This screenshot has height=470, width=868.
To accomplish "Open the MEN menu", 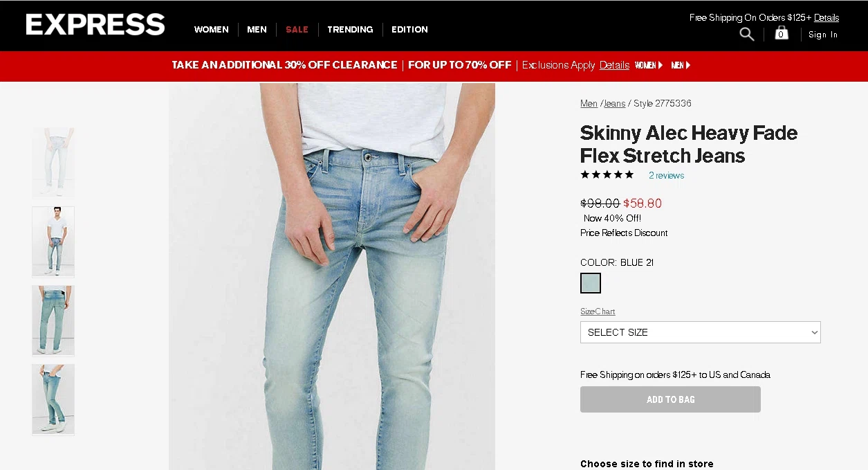I will (257, 30).
